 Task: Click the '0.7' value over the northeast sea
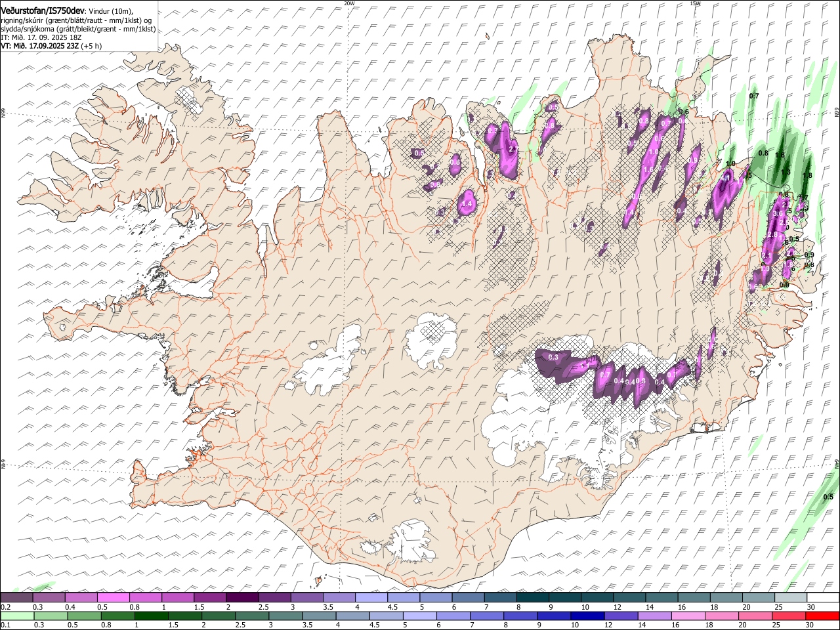click(x=754, y=96)
